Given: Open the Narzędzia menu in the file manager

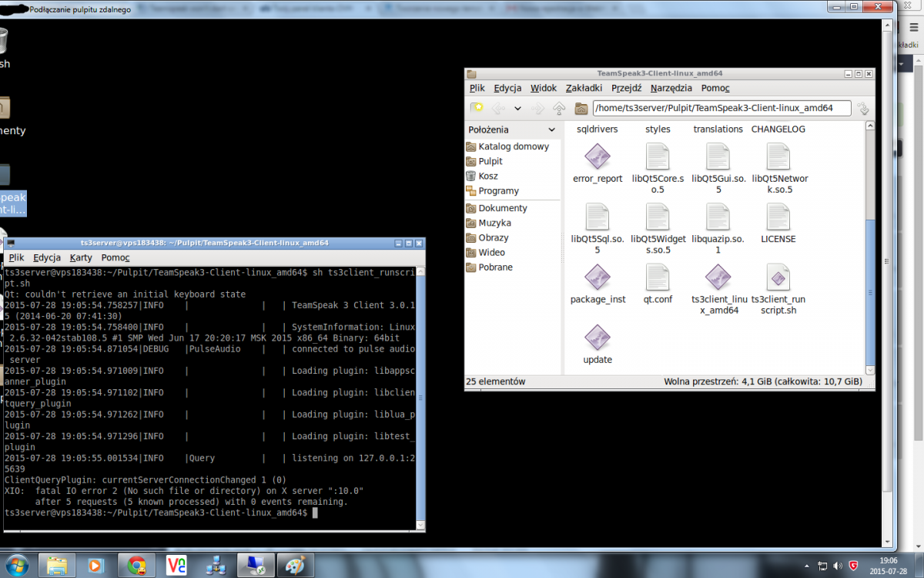Looking at the screenshot, I should 671,88.
